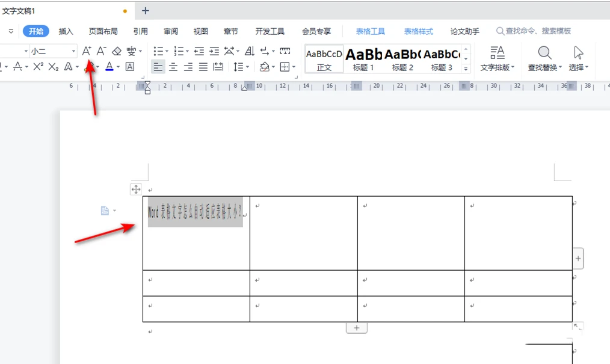Expand the styles gallery more button
This screenshot has height=364, width=610.
click(466, 69)
